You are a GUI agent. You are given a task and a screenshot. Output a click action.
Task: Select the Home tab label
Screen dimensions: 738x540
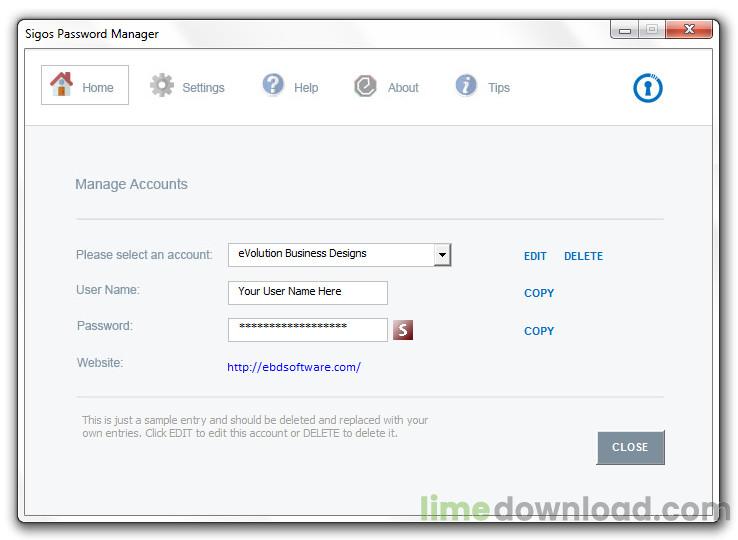pos(98,88)
